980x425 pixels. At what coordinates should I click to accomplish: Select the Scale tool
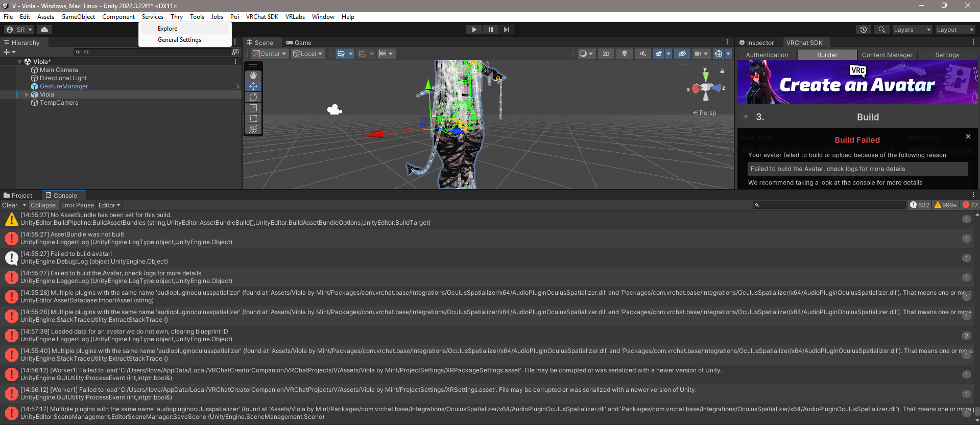click(253, 108)
